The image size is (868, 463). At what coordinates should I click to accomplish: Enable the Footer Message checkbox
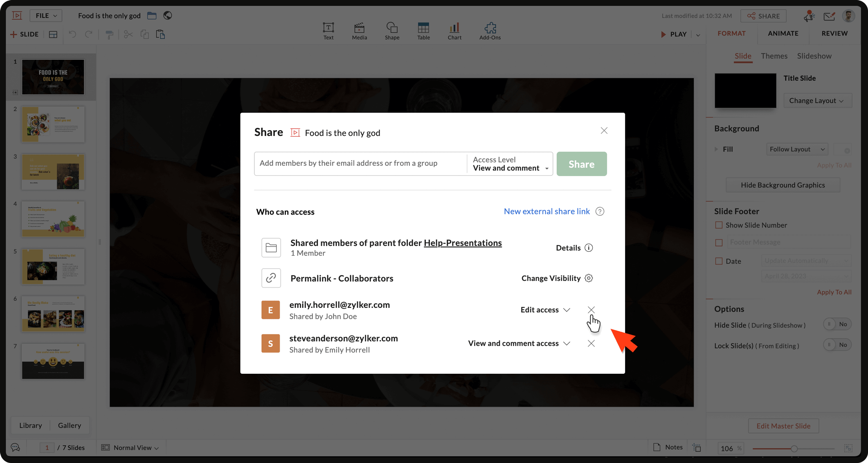(x=719, y=242)
